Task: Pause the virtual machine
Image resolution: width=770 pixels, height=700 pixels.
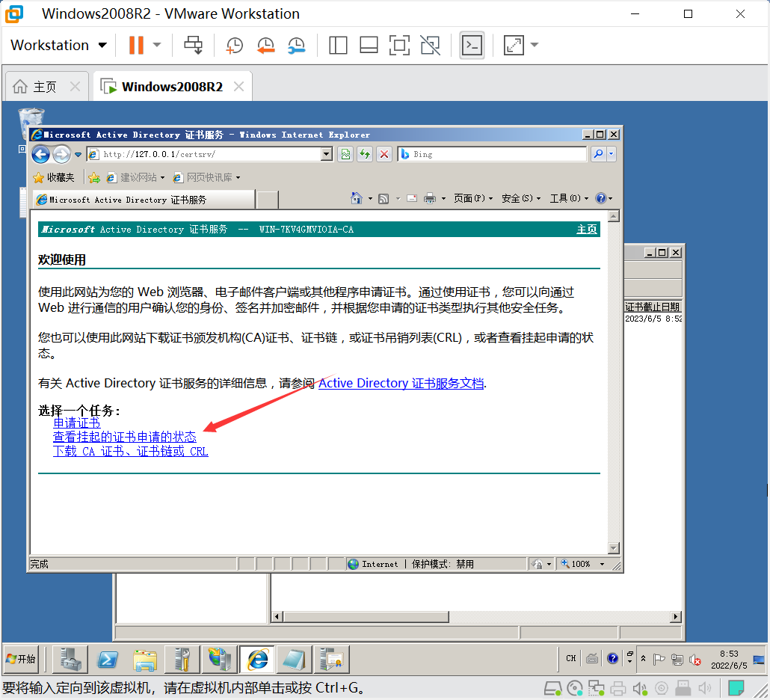Action: click(x=136, y=45)
